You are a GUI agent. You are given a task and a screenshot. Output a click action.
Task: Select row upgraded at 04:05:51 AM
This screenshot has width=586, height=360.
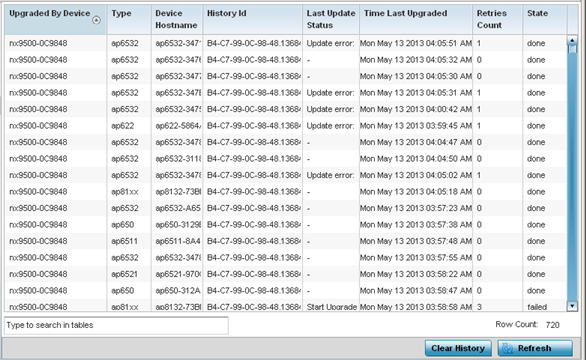[x=286, y=43]
